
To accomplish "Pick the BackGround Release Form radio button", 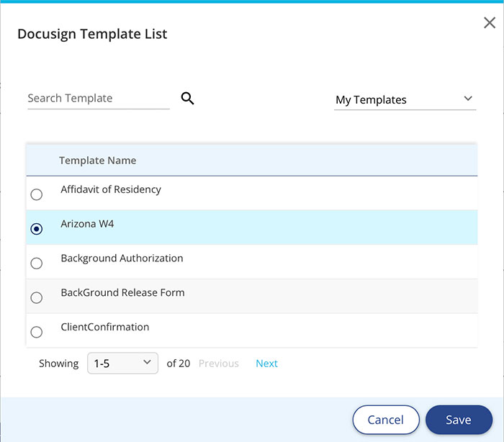I will [36, 298].
